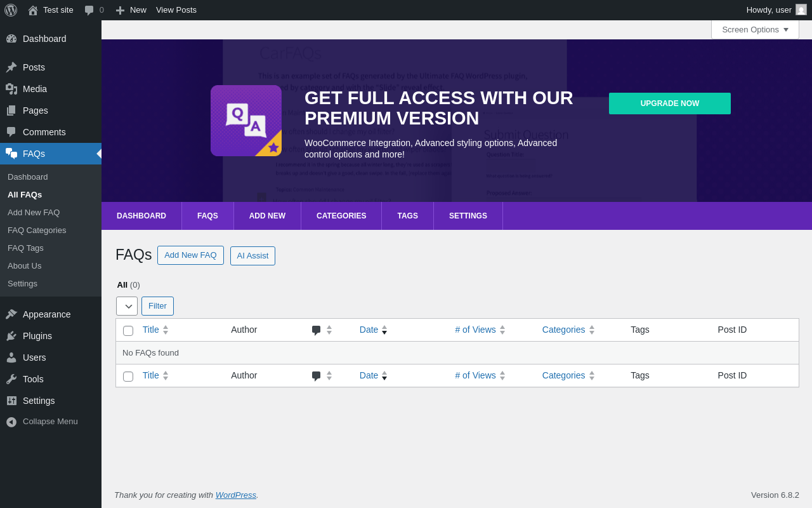
Task: Sort by Categories in table footer
Action: pyautogui.click(x=563, y=376)
